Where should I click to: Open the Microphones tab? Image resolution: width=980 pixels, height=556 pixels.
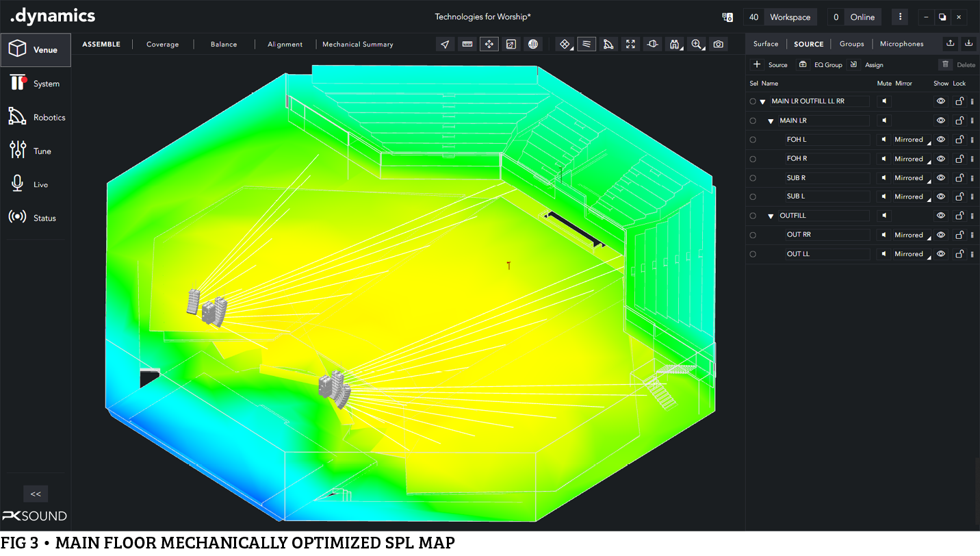901,44
